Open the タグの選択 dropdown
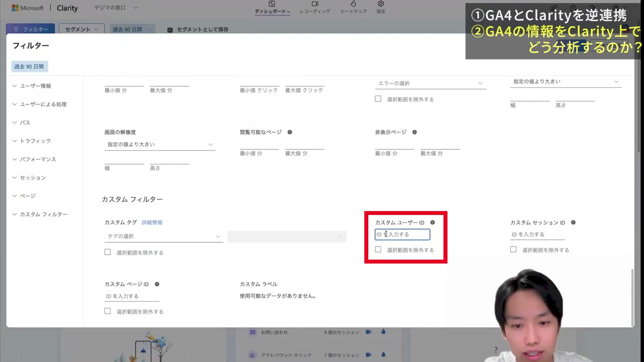 163,236
